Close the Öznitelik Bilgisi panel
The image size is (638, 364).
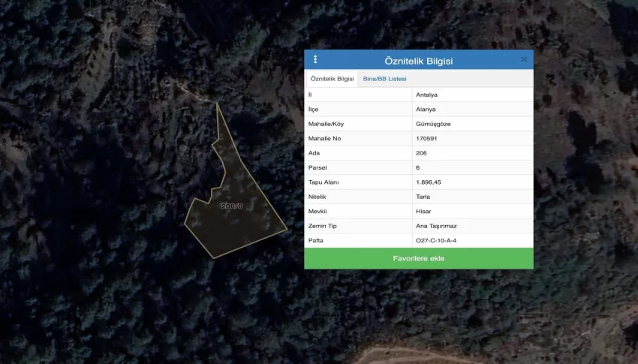point(524,60)
